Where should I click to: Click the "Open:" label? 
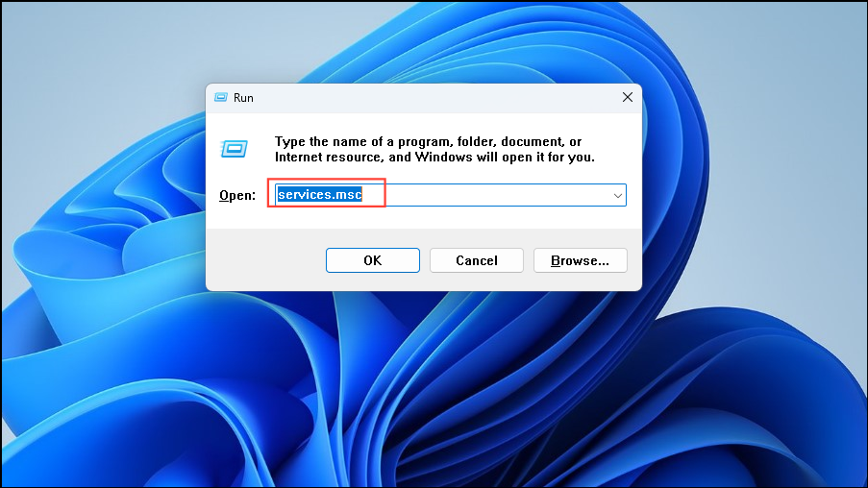pyautogui.click(x=237, y=195)
